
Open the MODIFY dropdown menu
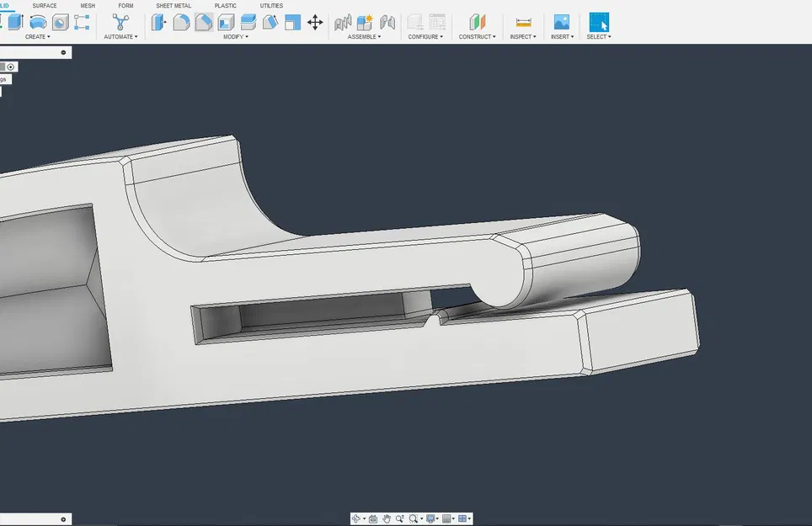click(x=235, y=37)
